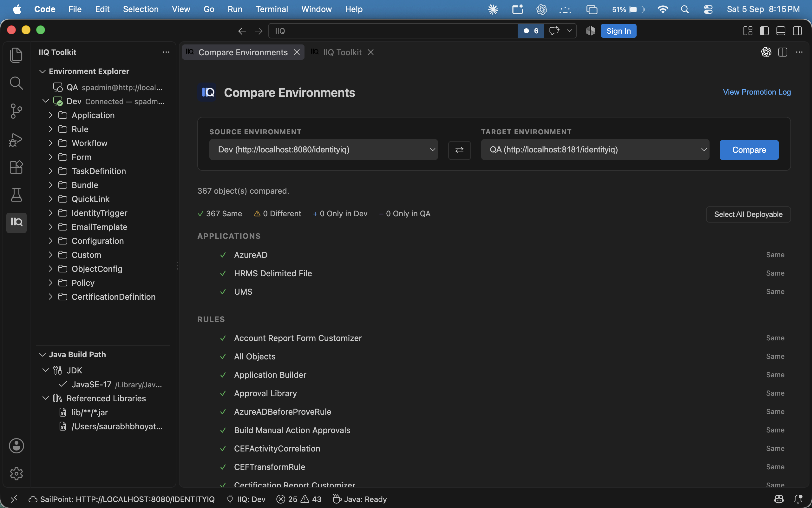Click the SailPoint localhost status bar item
Screen dimensions: 812x508
[x=121, y=499]
